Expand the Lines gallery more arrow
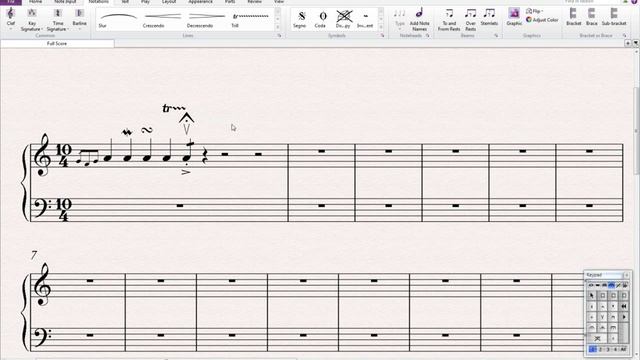Image resolution: width=640 pixels, height=360 pixels. coord(278,27)
